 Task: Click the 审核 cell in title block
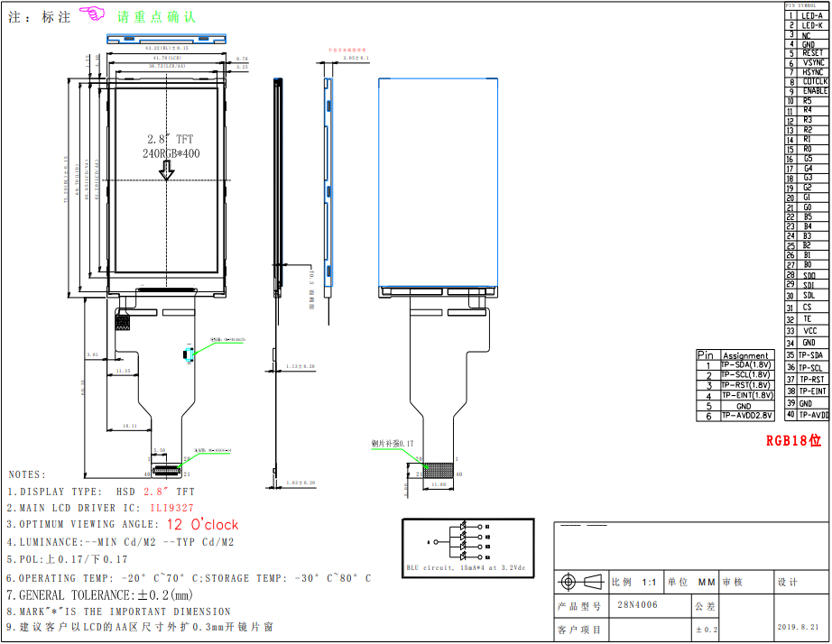pyautogui.click(x=746, y=582)
